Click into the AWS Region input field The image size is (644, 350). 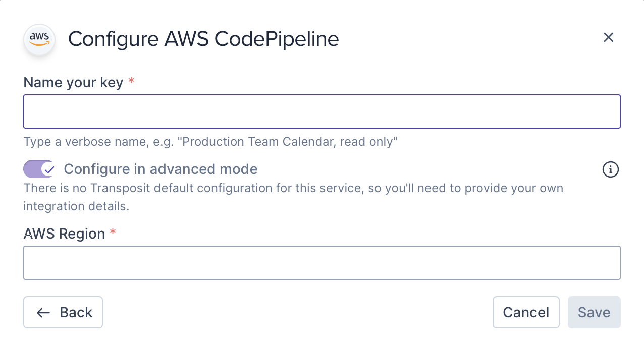pyautogui.click(x=321, y=263)
